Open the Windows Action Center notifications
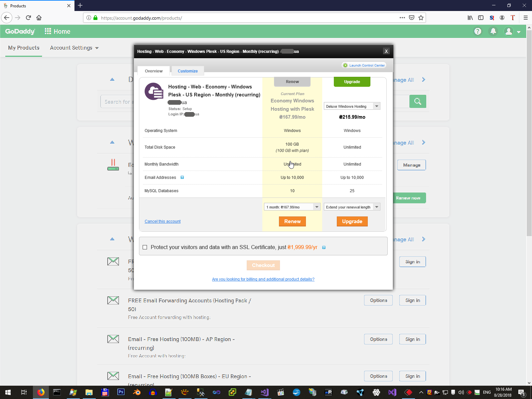 point(522,392)
